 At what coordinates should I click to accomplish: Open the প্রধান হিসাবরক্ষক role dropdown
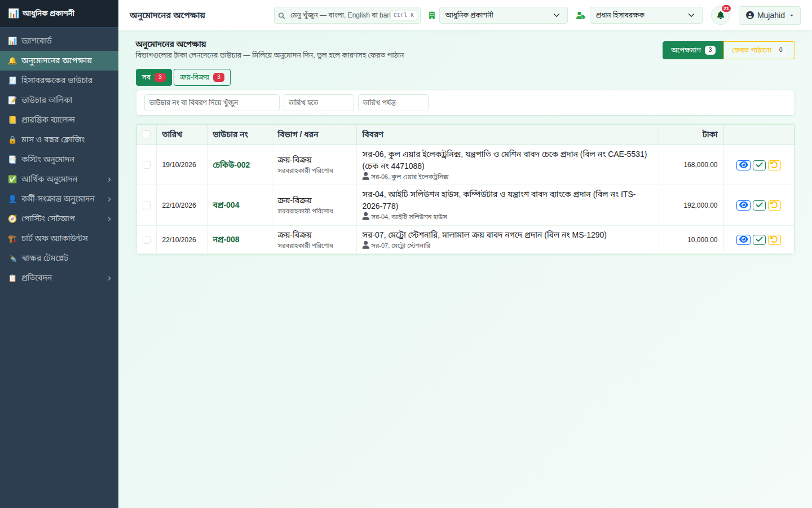coord(646,15)
